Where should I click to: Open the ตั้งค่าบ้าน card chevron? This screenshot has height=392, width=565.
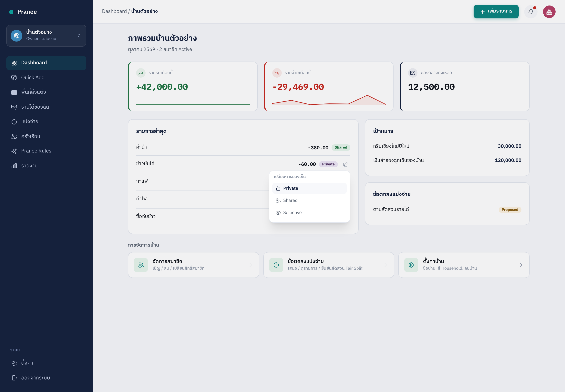[x=521, y=265]
